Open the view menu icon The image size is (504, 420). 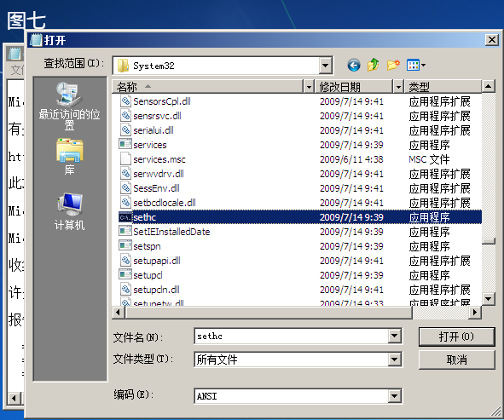coord(416,66)
